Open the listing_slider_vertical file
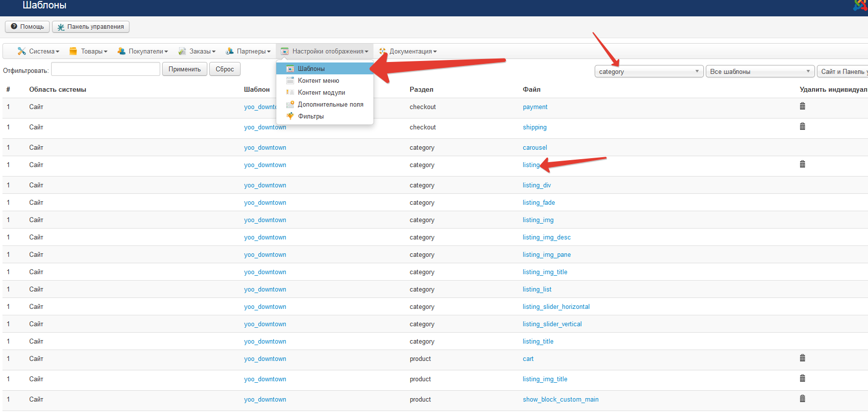The image size is (868, 414). pos(552,324)
